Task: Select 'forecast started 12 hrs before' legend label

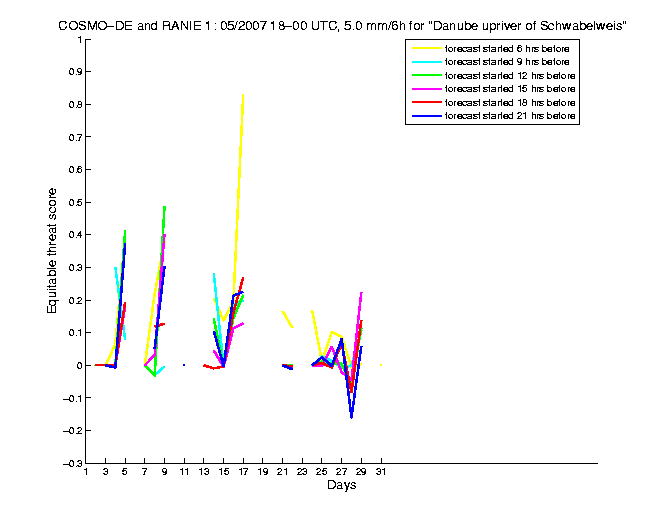Action: click(x=512, y=76)
